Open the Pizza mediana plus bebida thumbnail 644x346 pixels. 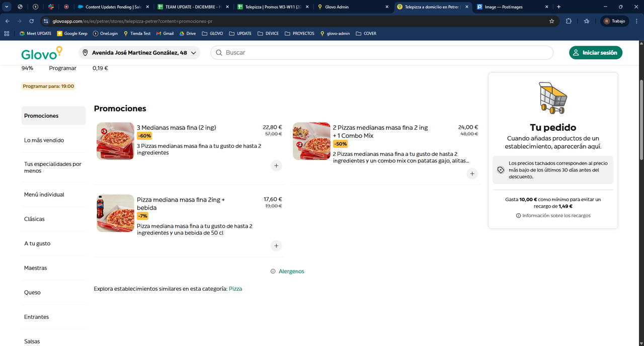(115, 213)
